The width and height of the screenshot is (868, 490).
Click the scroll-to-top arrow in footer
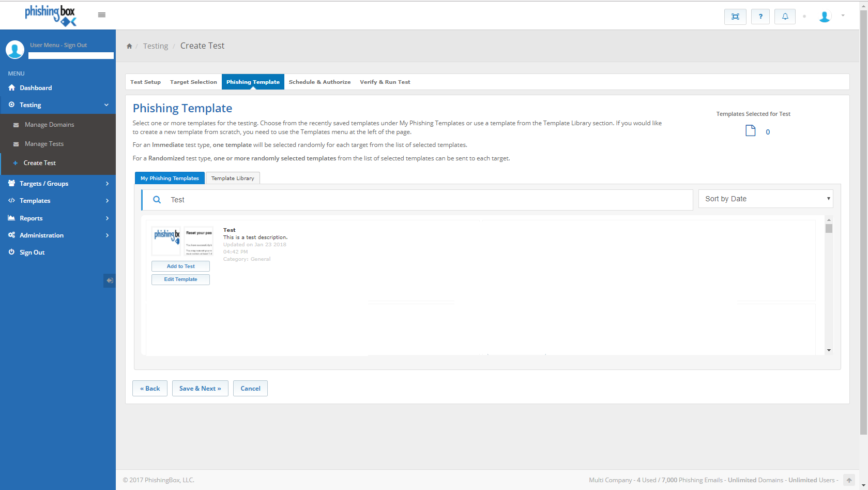(849, 480)
